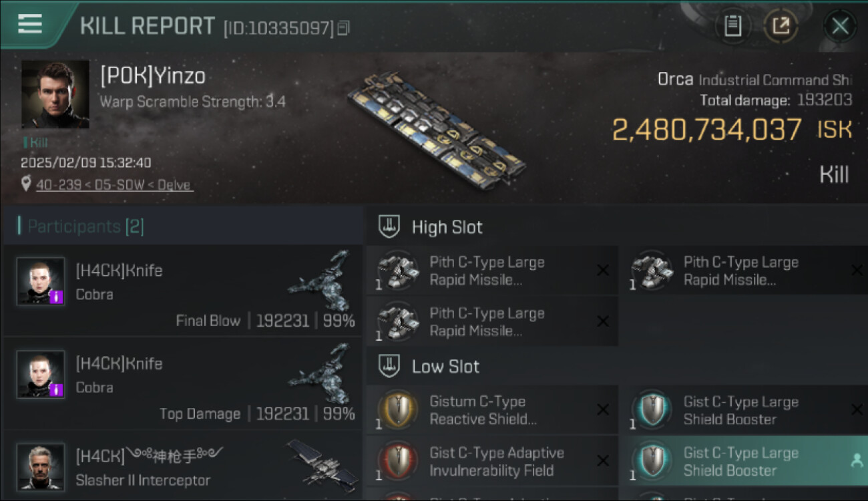Screen dimensions: 868x501
Task: Select Gistum C-Type Reactive Shield module icon
Action: [398, 410]
